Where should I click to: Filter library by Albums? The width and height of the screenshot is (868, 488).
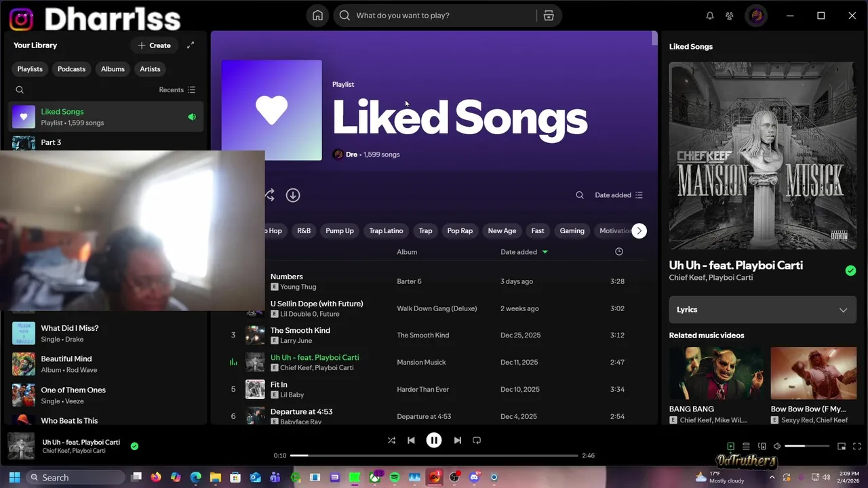[113, 69]
